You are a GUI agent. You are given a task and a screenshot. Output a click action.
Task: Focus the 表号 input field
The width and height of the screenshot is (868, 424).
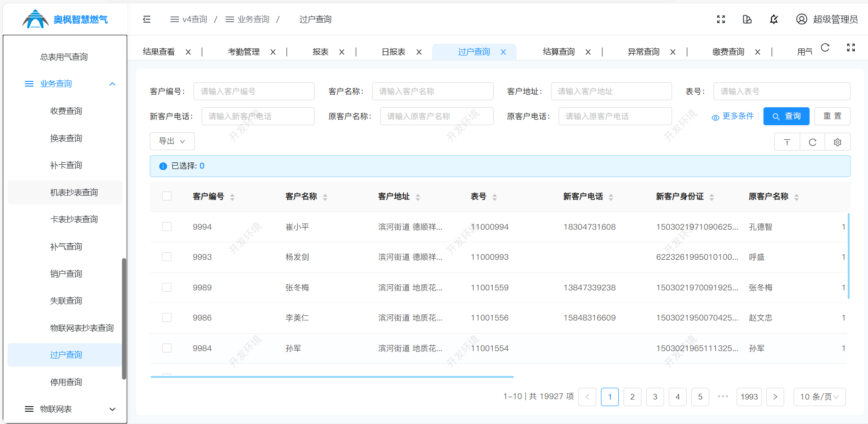click(782, 91)
